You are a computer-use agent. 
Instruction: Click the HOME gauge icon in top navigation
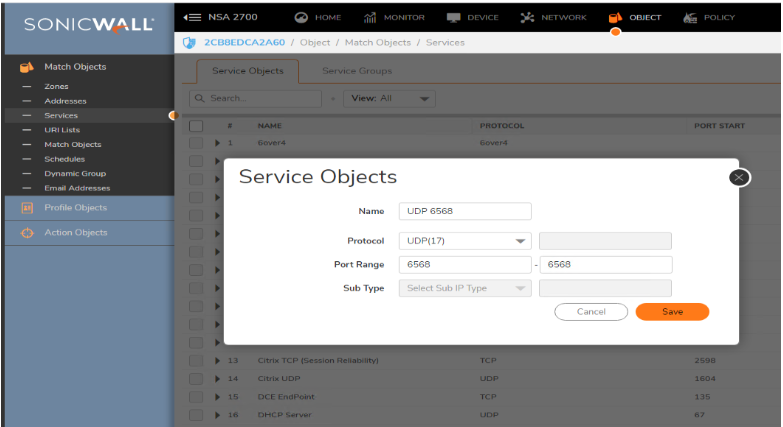pos(301,17)
